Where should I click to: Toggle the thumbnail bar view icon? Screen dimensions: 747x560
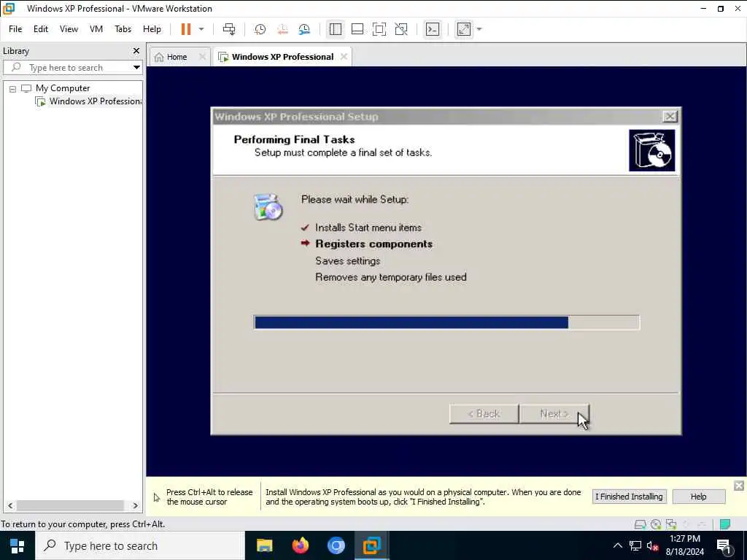pyautogui.click(x=357, y=29)
